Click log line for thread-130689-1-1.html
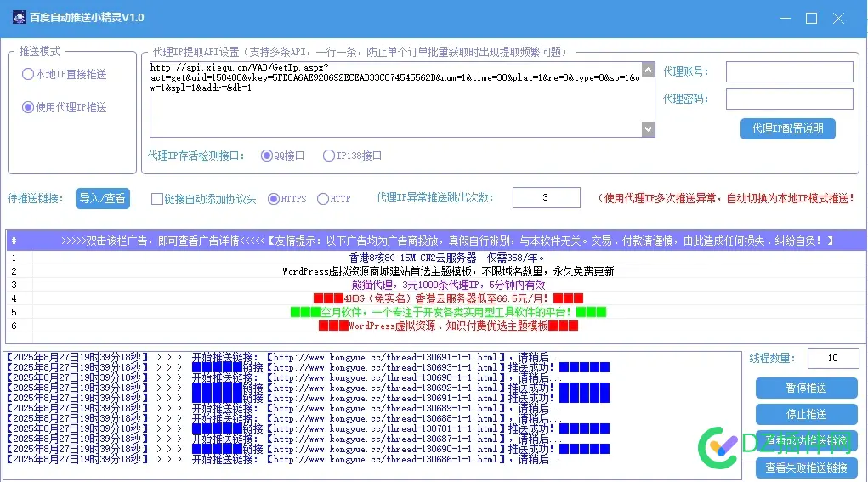This screenshot has height=482, width=868. coord(285,408)
